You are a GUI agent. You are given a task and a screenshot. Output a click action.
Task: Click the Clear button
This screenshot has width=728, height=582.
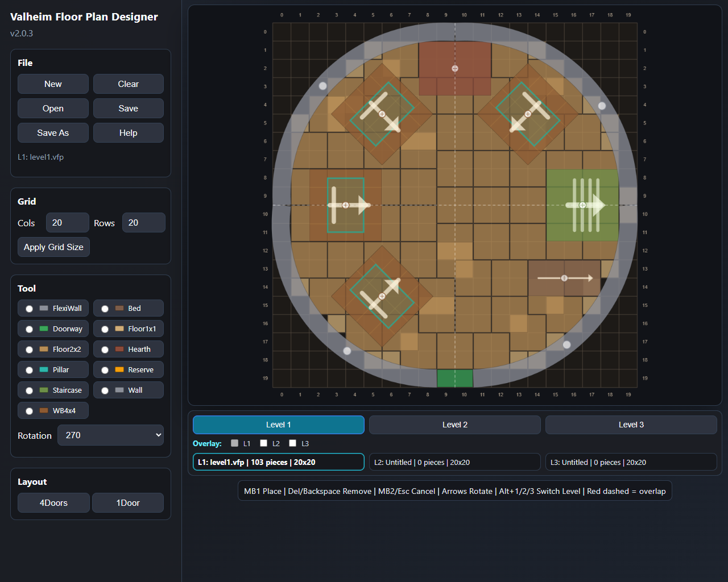[x=129, y=84]
